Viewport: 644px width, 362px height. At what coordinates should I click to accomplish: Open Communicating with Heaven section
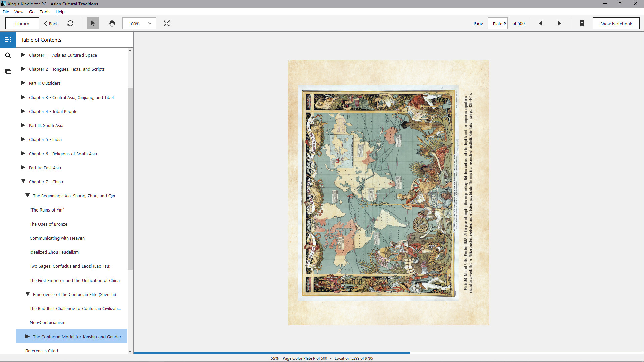pyautogui.click(x=57, y=238)
